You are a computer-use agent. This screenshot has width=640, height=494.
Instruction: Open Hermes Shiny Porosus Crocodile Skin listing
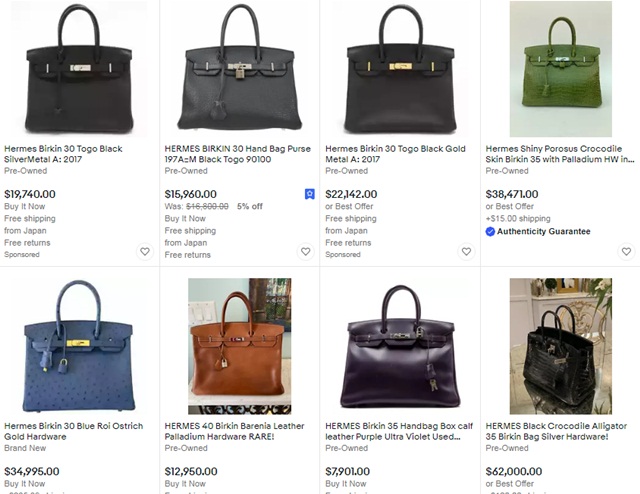point(560,154)
